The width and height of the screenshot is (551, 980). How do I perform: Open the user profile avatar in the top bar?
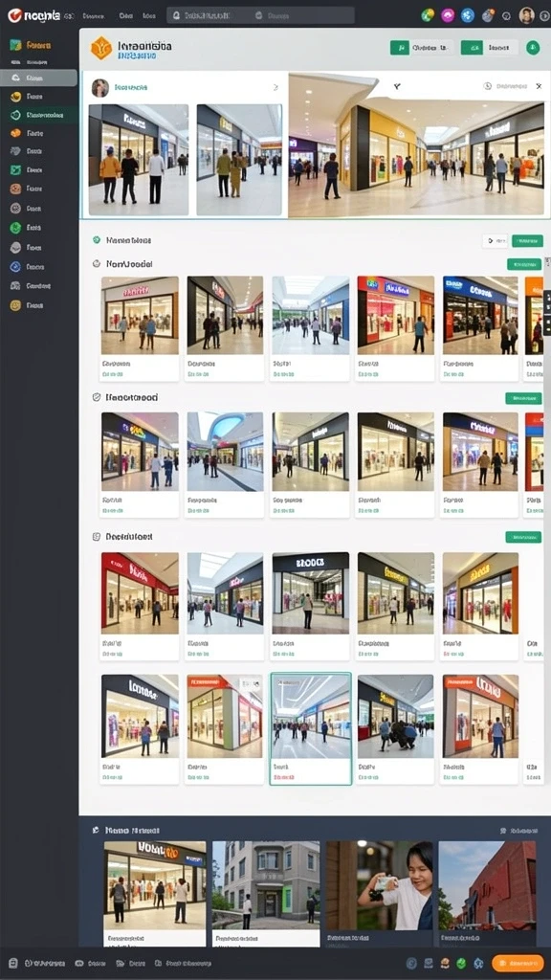click(x=526, y=15)
